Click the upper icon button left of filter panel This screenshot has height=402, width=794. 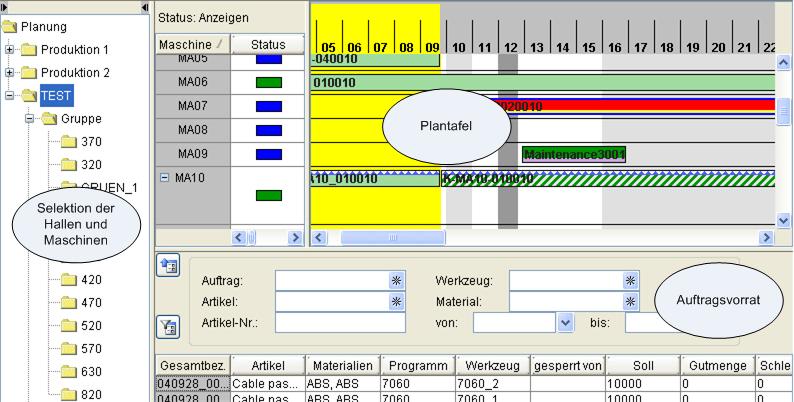point(169,265)
